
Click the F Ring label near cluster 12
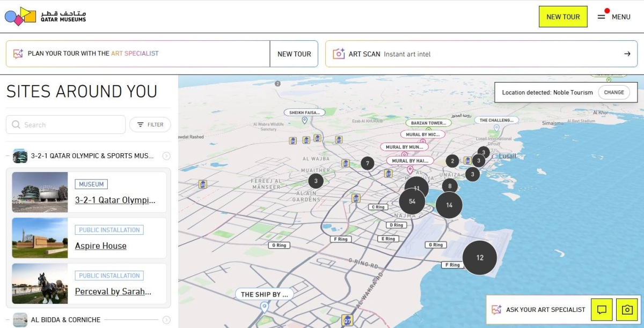point(452,265)
